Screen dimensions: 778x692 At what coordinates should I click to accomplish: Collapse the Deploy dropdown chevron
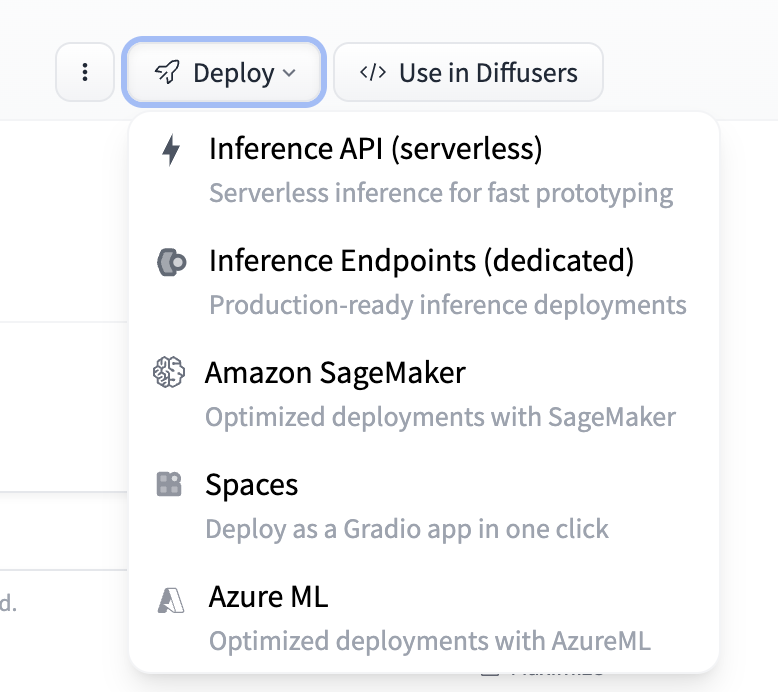289,73
